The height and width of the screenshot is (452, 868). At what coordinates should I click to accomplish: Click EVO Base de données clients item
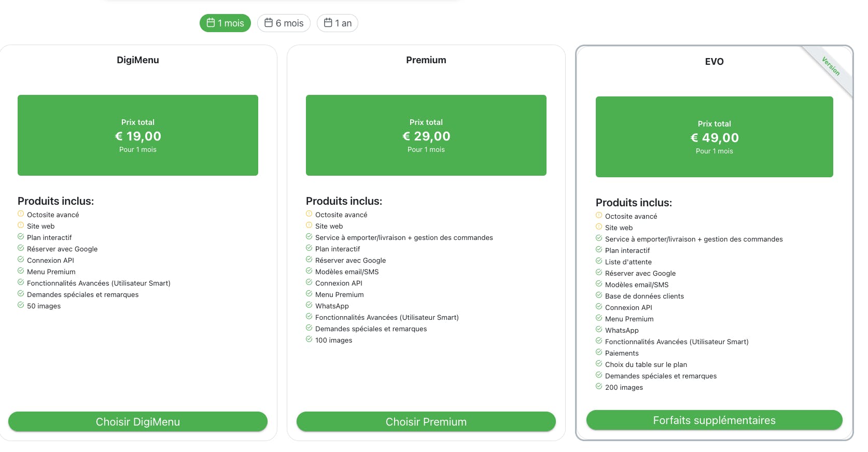(644, 296)
